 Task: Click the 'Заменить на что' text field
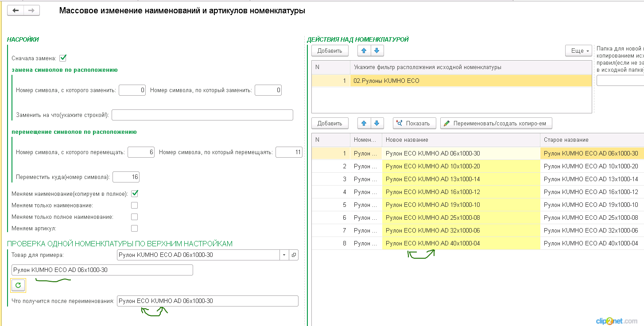202,115
